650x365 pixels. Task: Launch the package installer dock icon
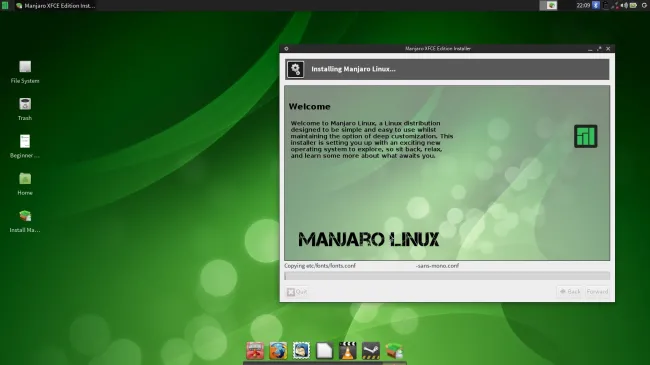click(x=394, y=350)
